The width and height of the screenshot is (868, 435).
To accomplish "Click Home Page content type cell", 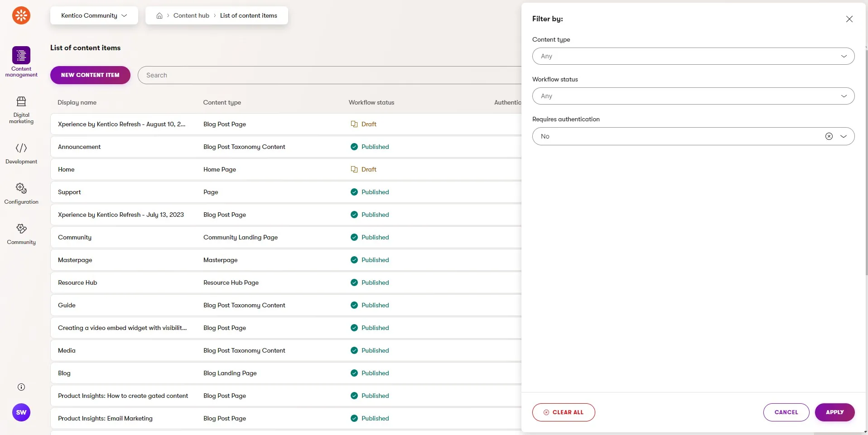I will point(220,169).
